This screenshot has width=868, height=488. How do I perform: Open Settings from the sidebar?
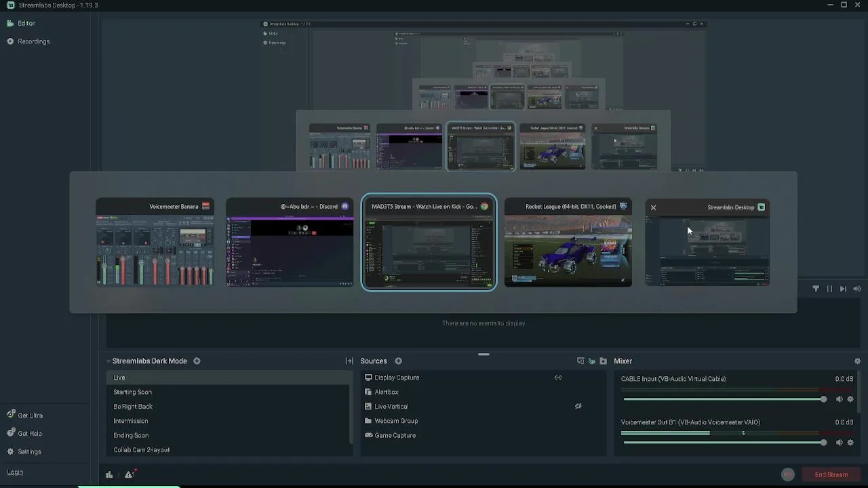coord(24,451)
